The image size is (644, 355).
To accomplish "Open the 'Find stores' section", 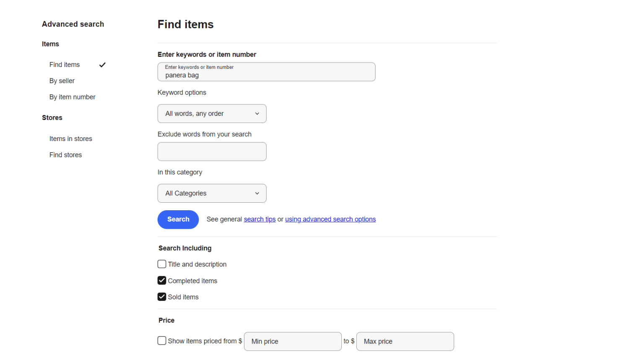I will click(65, 155).
